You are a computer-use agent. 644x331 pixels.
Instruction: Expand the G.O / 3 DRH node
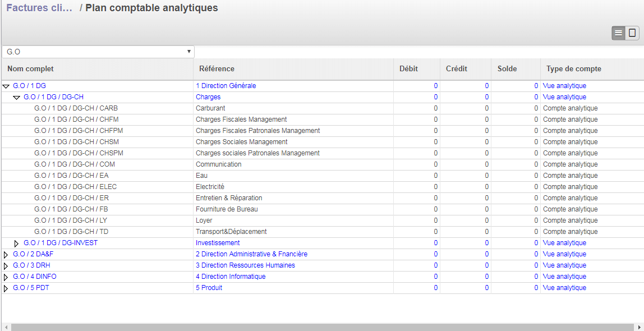6,265
